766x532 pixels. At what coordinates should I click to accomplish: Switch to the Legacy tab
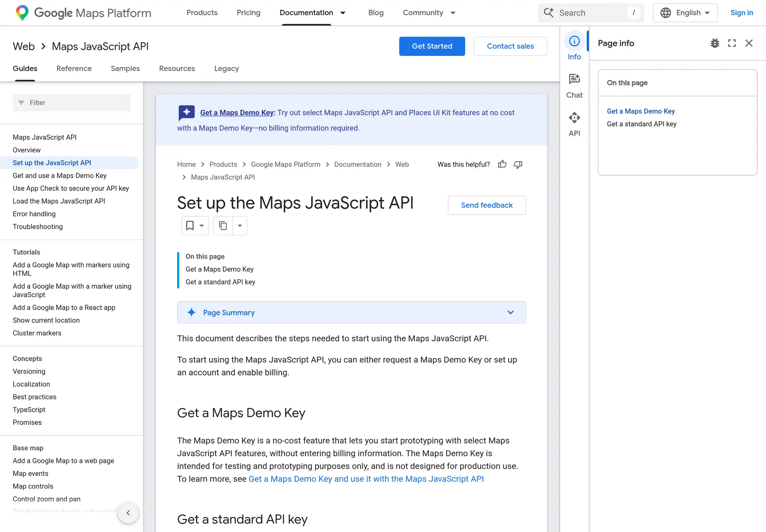point(227,69)
